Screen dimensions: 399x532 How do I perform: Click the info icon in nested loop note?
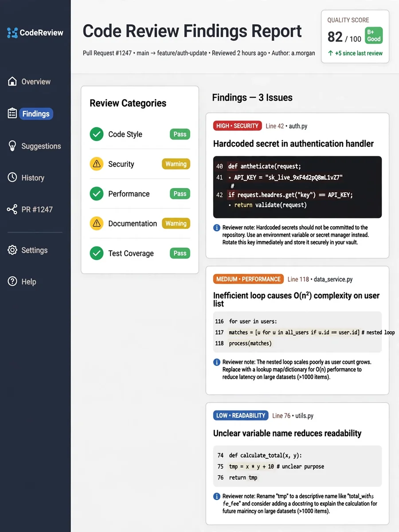tap(217, 362)
